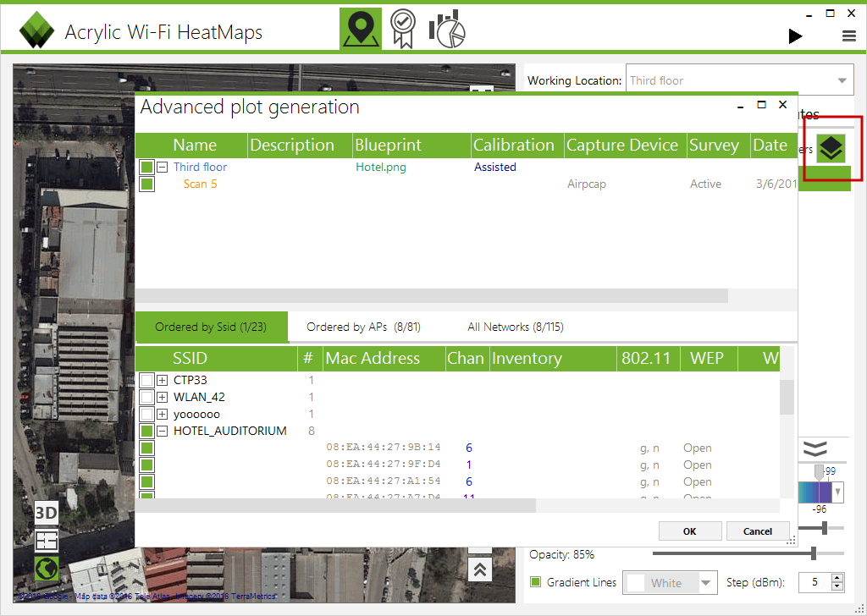Confirm plot generation with OK
This screenshot has width=867, height=616.
(x=689, y=531)
